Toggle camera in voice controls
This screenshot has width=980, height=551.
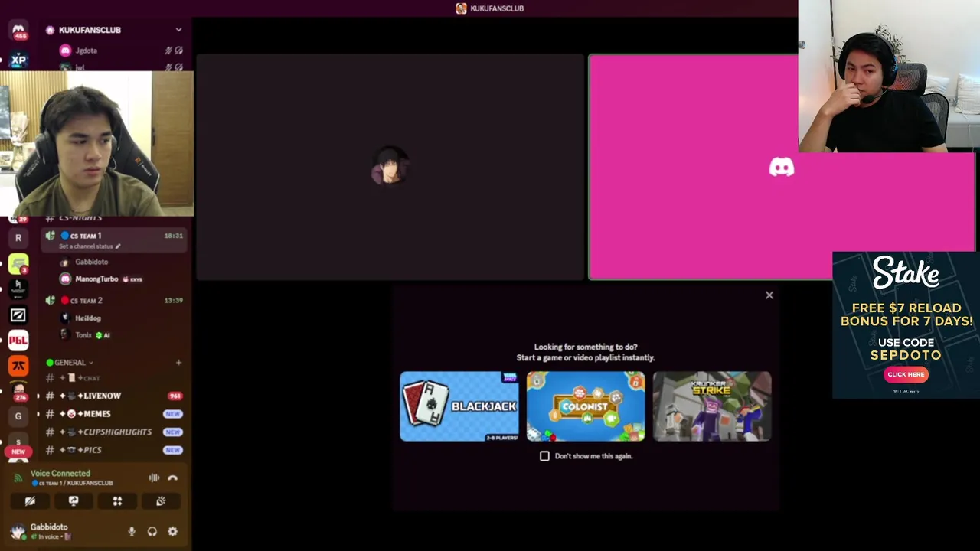tap(30, 501)
